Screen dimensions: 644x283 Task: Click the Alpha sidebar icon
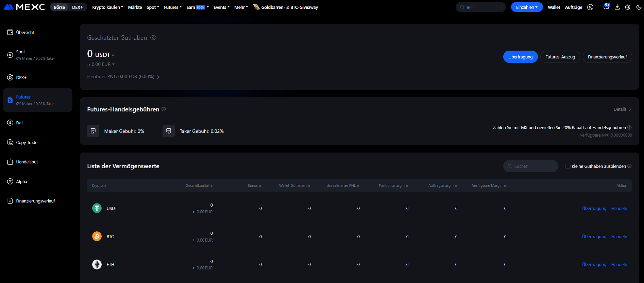coord(10,181)
